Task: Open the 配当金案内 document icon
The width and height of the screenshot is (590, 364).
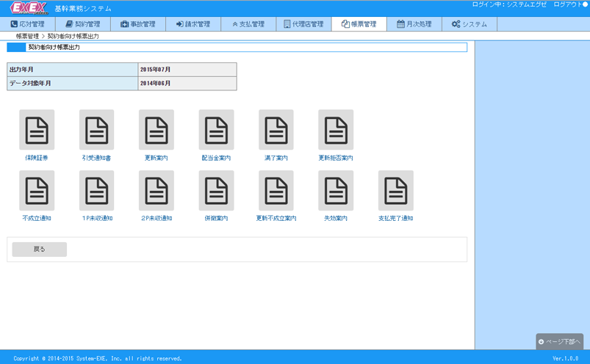Action: pos(216,131)
